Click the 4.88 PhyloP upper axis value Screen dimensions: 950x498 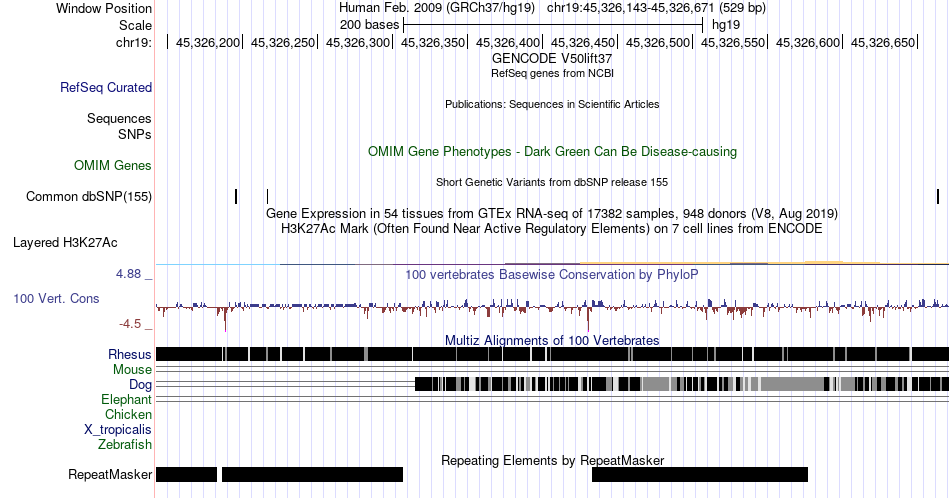pyautogui.click(x=128, y=274)
